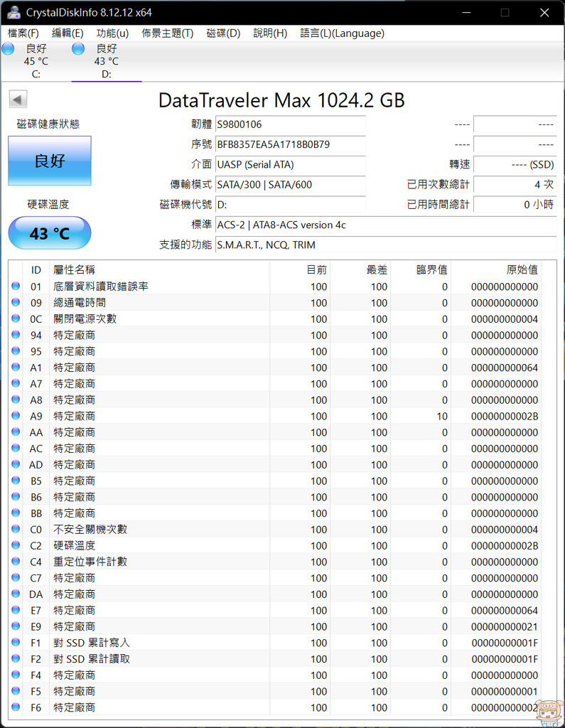Select the 關閉電源次數 row
This screenshot has width=565, height=728.
[275, 319]
